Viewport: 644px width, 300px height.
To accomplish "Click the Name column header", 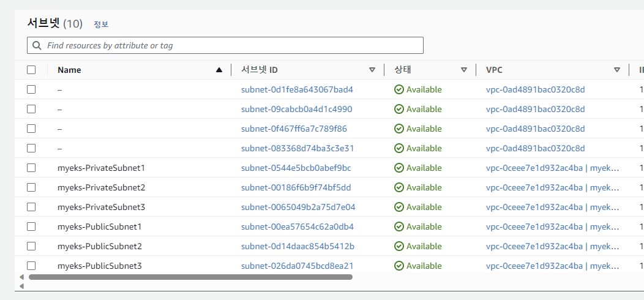I will 69,70.
